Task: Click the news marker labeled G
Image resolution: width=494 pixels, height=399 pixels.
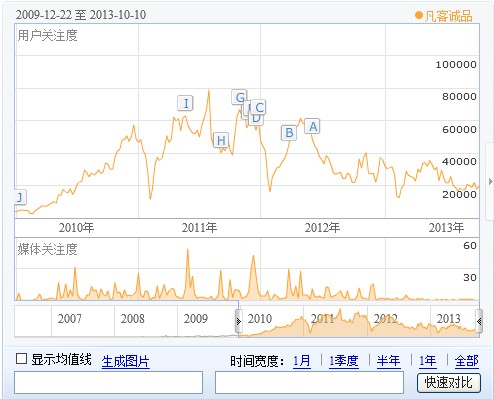Action: click(239, 97)
